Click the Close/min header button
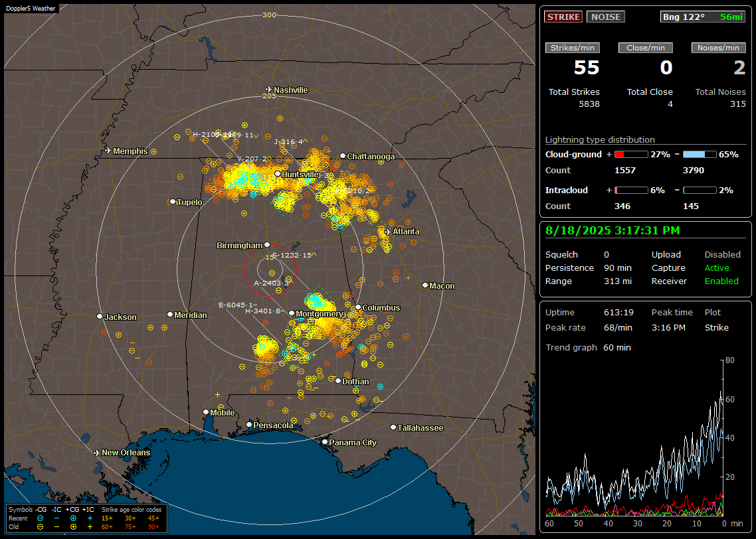 (x=646, y=48)
